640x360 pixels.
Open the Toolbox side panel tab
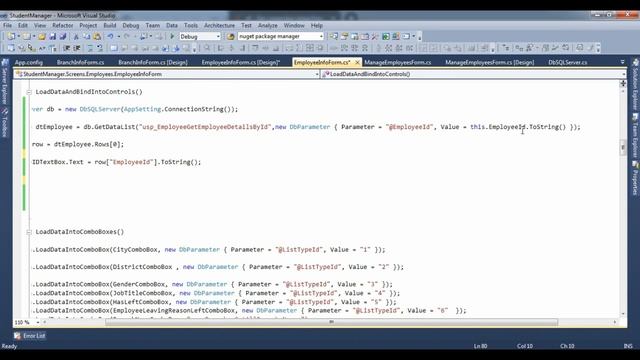4,123
